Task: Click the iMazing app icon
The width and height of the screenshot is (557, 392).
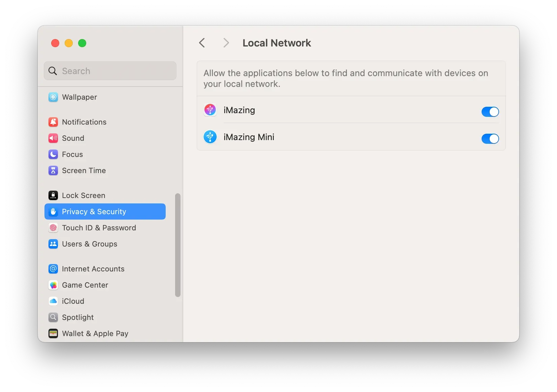Action: (x=210, y=110)
